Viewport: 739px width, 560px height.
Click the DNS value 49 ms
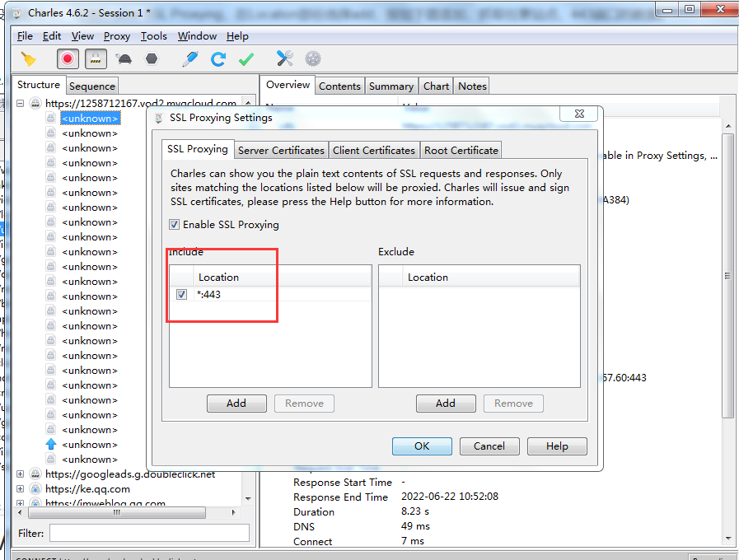[x=415, y=526]
